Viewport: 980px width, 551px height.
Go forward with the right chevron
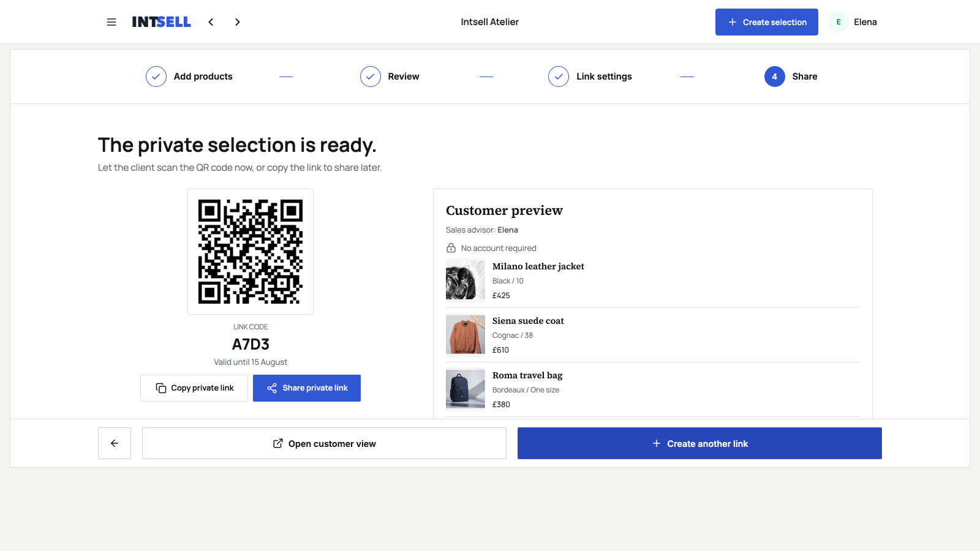(x=238, y=22)
